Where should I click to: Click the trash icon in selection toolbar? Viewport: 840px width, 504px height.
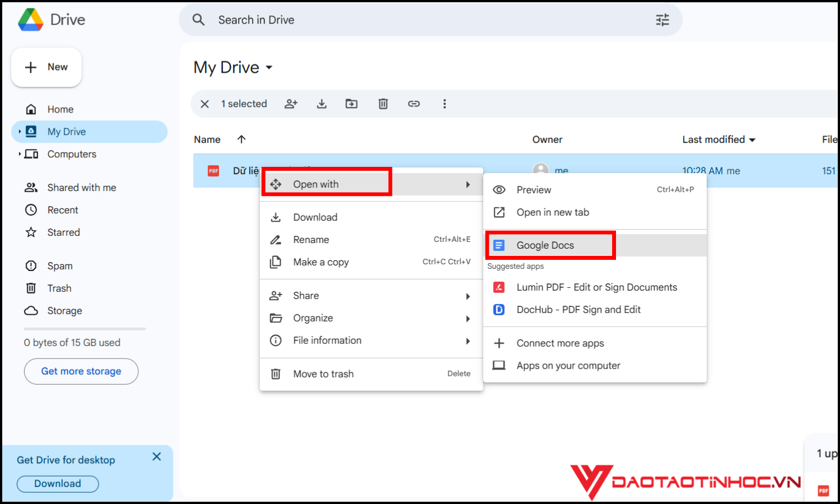[383, 104]
